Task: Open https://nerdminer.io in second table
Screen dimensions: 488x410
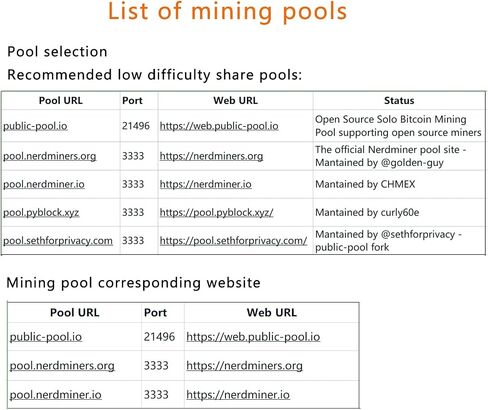Action: pyautogui.click(x=238, y=395)
